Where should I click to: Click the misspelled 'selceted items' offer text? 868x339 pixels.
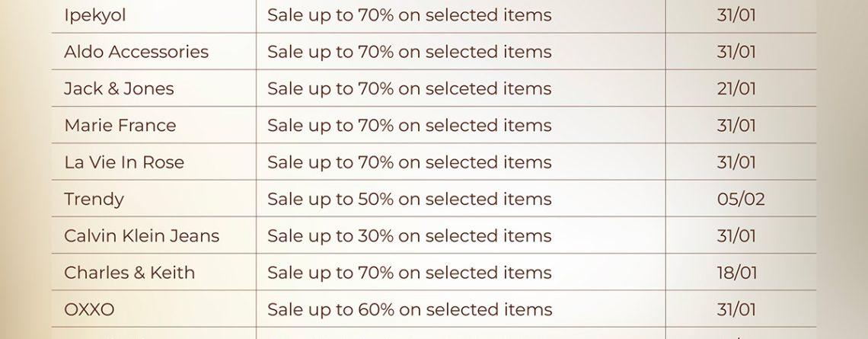[x=409, y=88]
